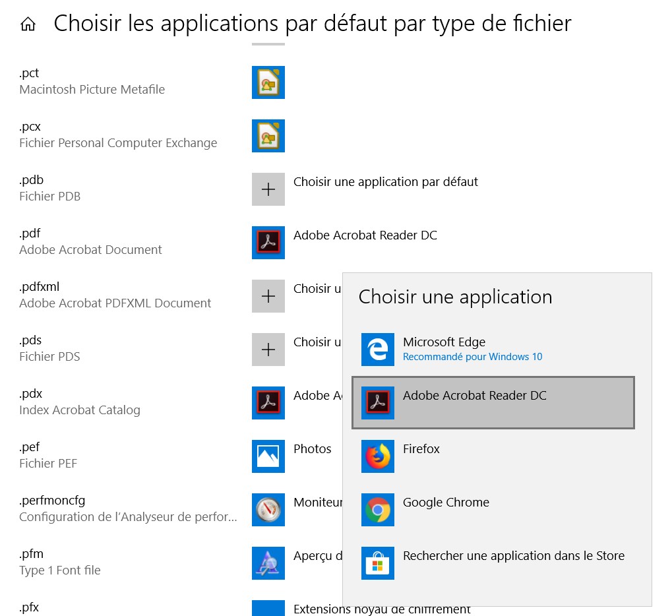Click the Photos label for .pef
672x616 pixels.
tap(313, 449)
